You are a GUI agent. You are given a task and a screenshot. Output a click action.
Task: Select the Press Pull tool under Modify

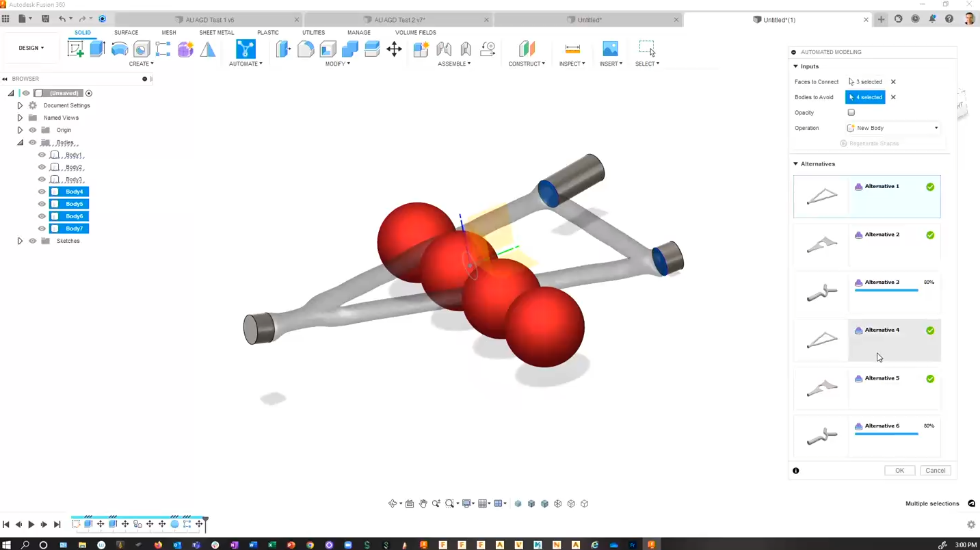282,49
